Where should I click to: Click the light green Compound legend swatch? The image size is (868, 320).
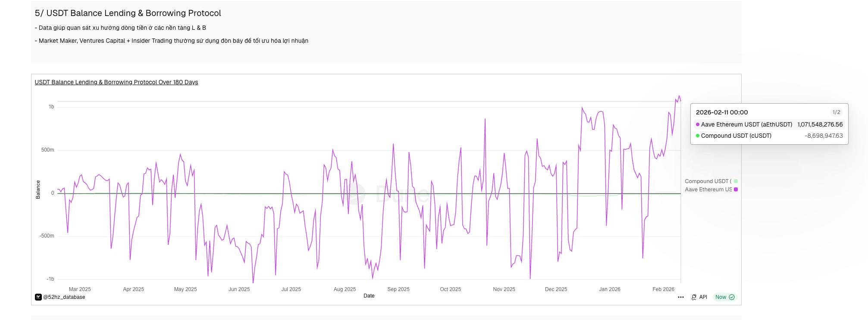coord(736,181)
